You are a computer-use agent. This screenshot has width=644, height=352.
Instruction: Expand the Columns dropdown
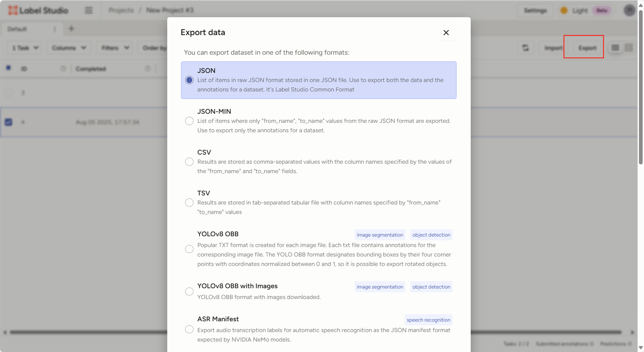(x=69, y=48)
